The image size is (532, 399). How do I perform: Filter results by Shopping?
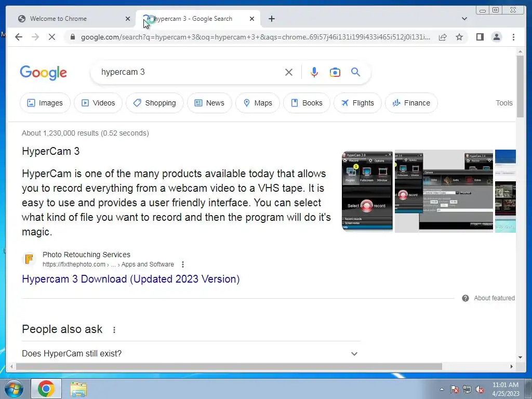click(x=155, y=103)
